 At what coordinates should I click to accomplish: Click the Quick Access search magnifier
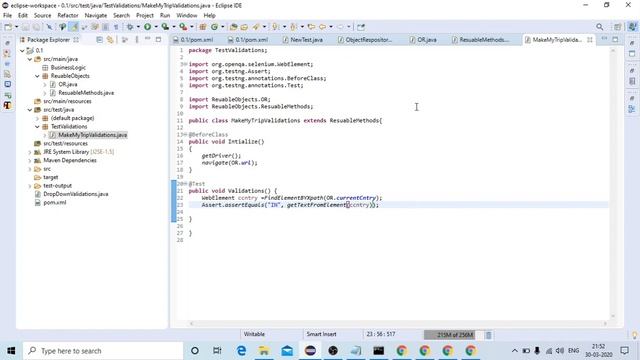point(600,27)
